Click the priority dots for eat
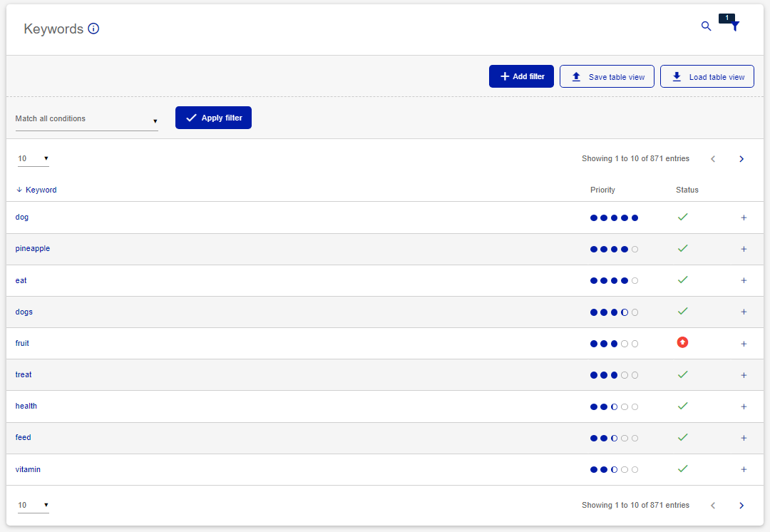The height and width of the screenshot is (532, 770). (x=614, y=280)
